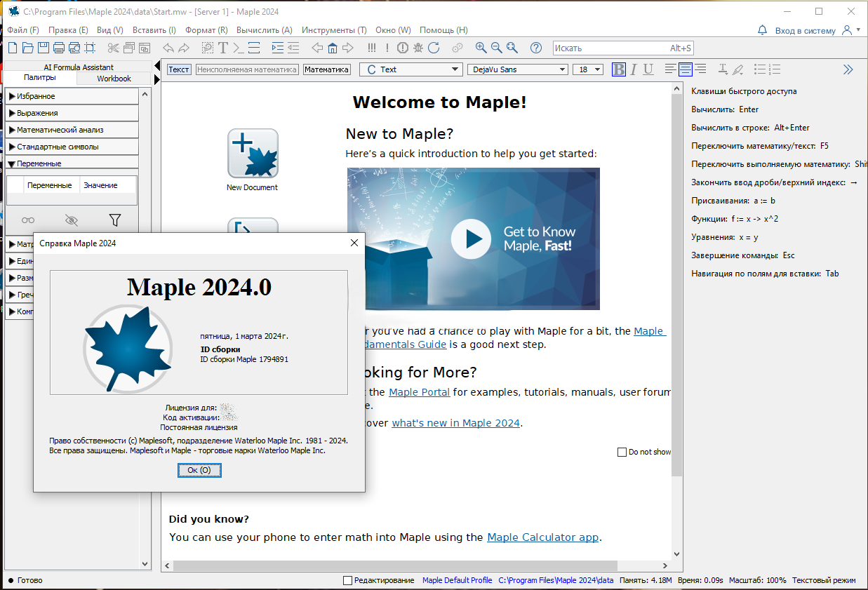The height and width of the screenshot is (590, 868).
Task: Check the Do not show checkbox
Action: [622, 452]
